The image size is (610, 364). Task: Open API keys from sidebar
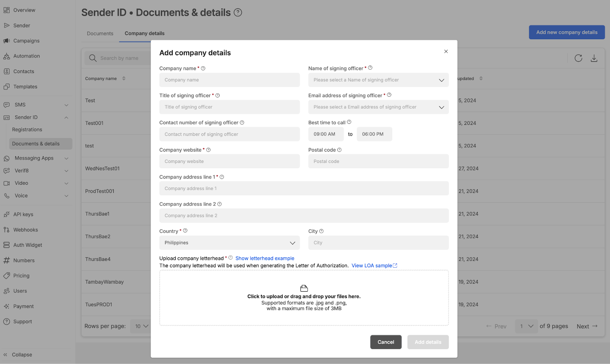coord(23,214)
